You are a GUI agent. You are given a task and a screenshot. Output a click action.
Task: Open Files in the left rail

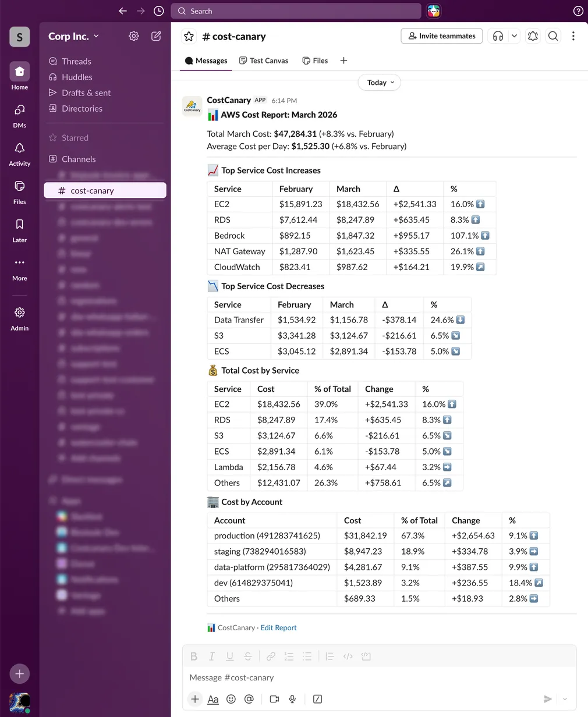[20, 191]
